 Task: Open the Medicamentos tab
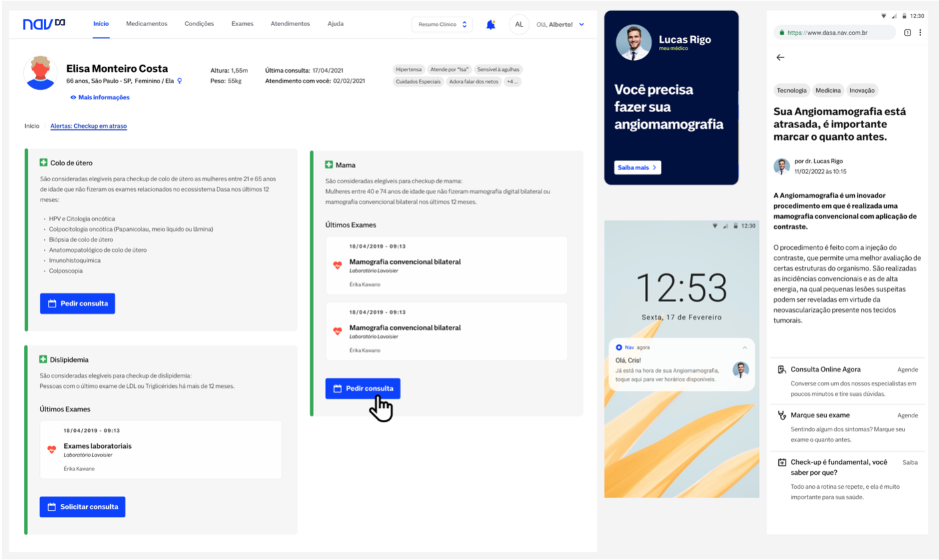[x=147, y=24]
